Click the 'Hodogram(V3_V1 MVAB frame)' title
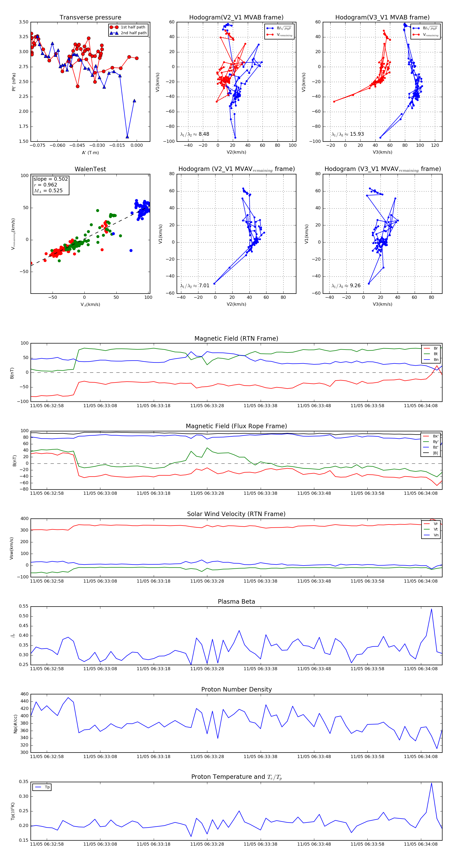Viewport: 473px width, 868px height. 382,18
